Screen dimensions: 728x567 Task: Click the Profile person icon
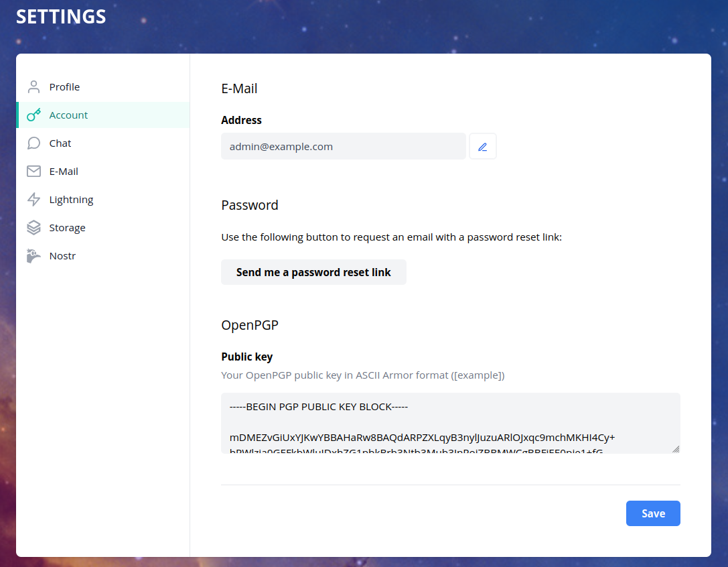(x=33, y=87)
